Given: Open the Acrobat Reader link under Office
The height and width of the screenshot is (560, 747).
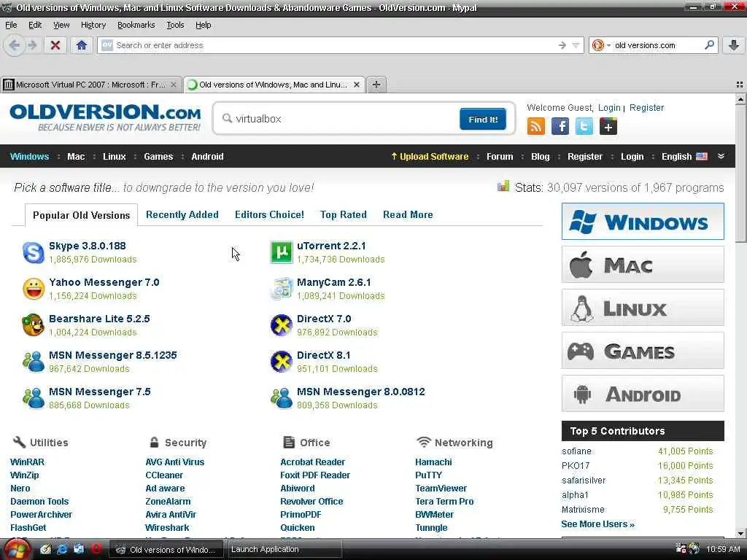Looking at the screenshot, I should pyautogui.click(x=312, y=462).
